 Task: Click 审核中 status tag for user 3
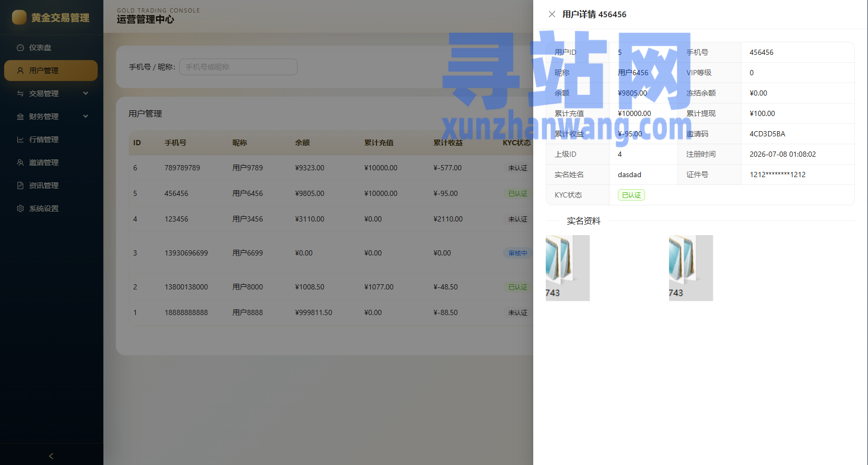518,253
